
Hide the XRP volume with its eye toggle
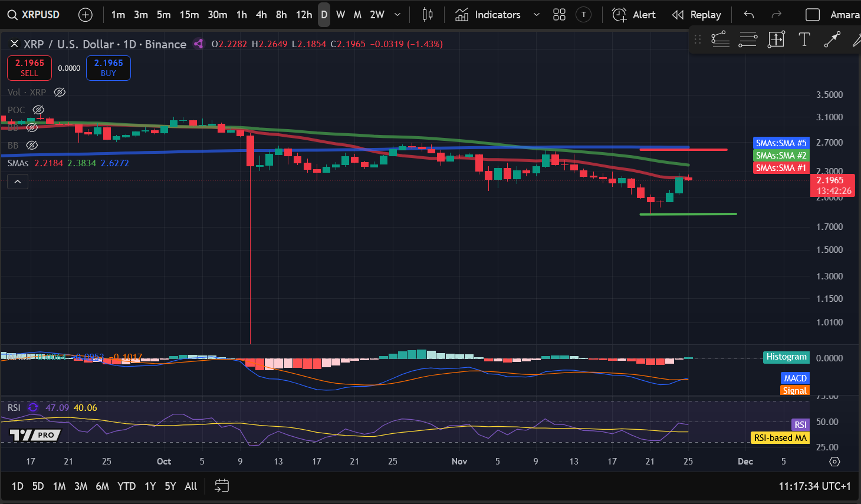[x=59, y=92]
